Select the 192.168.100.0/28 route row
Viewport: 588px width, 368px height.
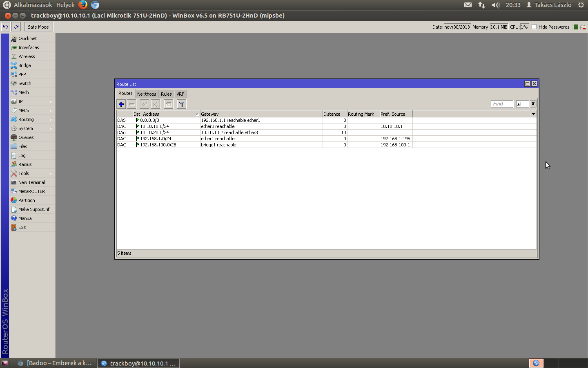pos(326,145)
